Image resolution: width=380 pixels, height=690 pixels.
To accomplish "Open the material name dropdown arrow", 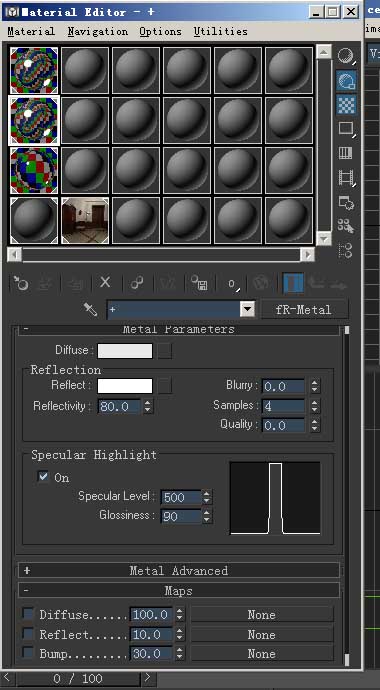I will [248, 309].
